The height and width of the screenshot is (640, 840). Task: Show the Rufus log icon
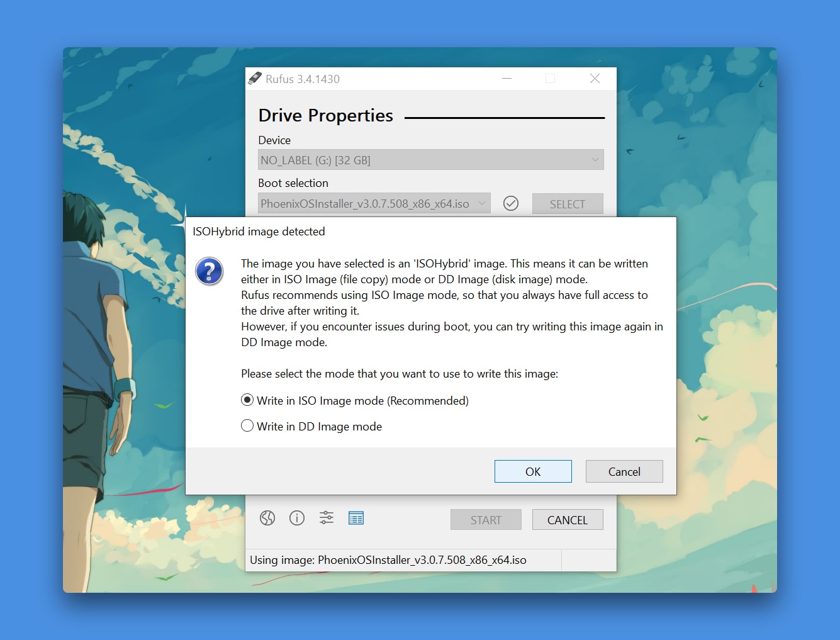coord(356,518)
